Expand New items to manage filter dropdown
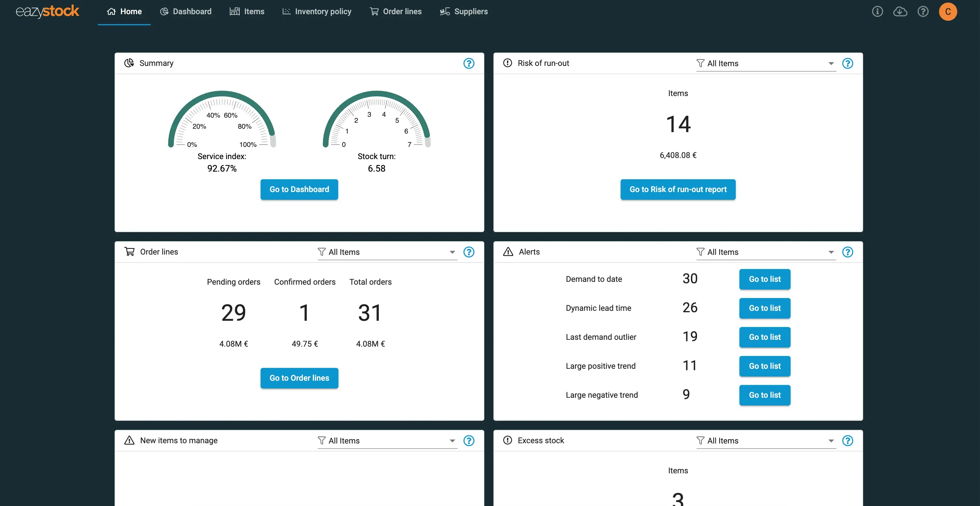This screenshot has height=506, width=980. point(387,441)
